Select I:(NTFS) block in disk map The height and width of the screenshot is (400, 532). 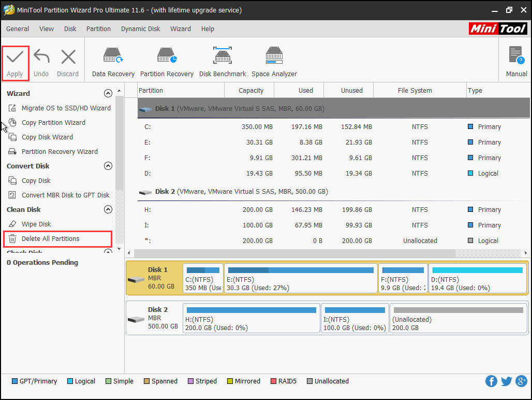(x=354, y=318)
